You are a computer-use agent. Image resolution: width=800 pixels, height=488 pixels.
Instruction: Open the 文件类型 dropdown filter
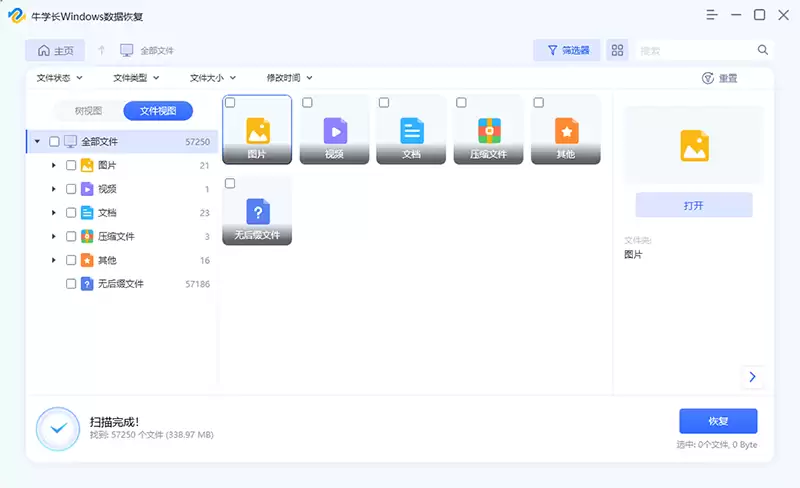click(136, 78)
